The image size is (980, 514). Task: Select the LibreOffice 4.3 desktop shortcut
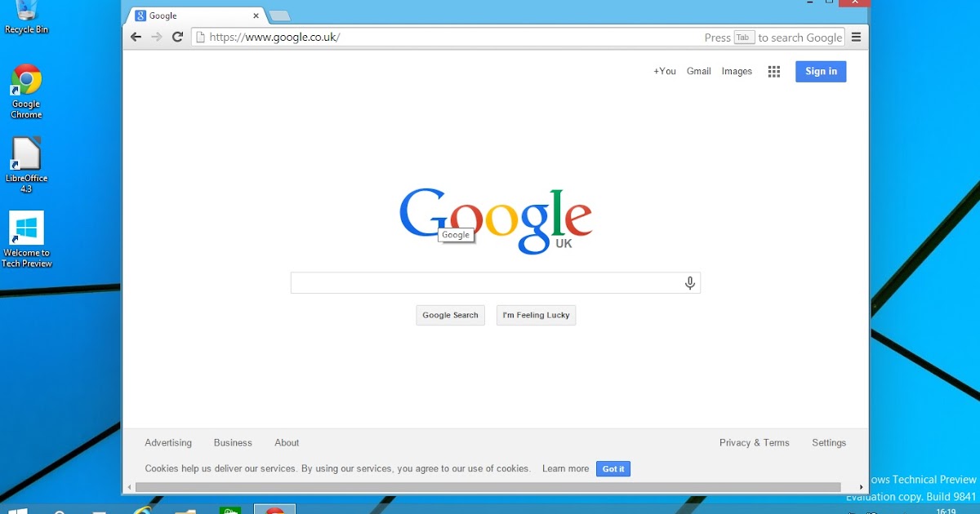point(26,166)
